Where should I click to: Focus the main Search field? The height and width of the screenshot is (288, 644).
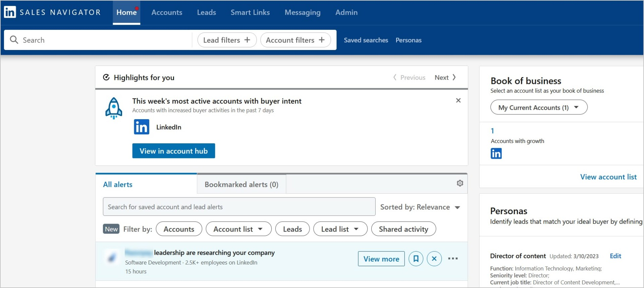98,40
